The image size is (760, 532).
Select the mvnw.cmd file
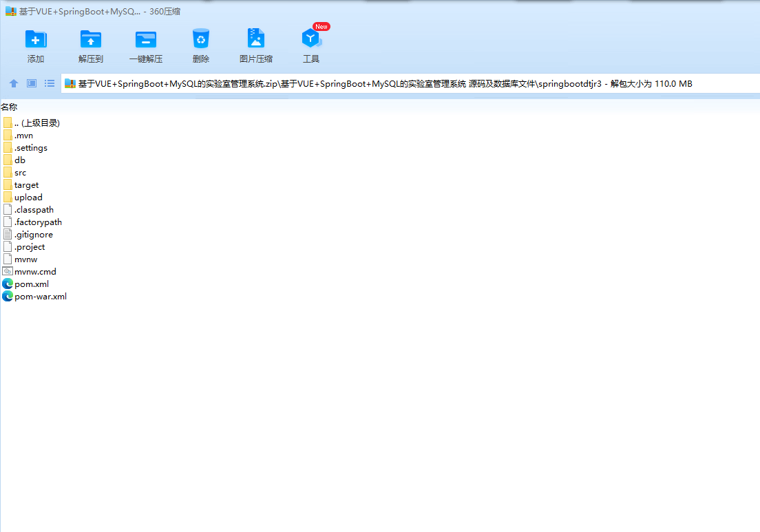click(x=30, y=271)
